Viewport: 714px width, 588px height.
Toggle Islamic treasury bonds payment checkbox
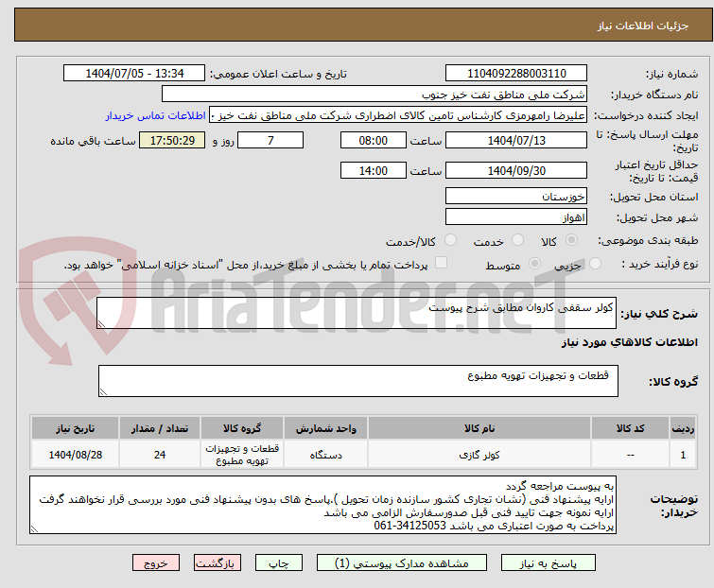tap(441, 263)
